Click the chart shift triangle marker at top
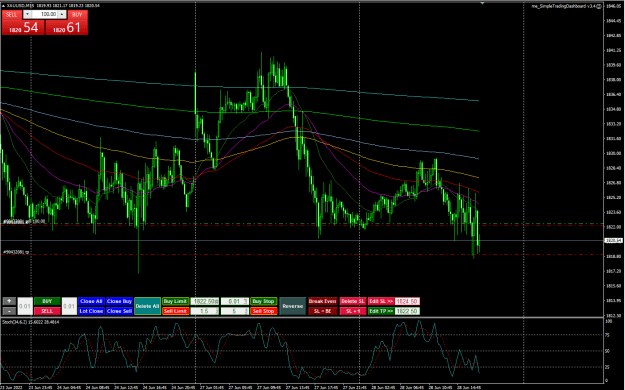Viewport: 625px width, 390px height. tap(482, 3)
